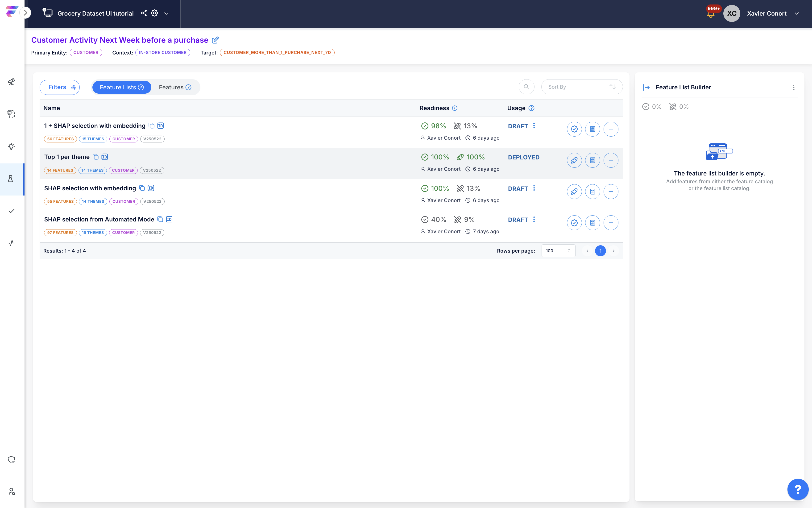Copy ID of SHAP selection with embedding
Viewport: 812px width, 508px height.
(x=151, y=188)
